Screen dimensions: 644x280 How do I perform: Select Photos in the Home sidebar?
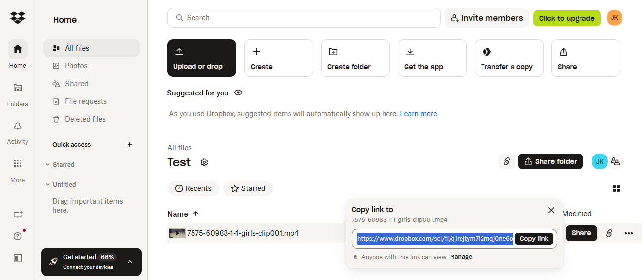(76, 66)
